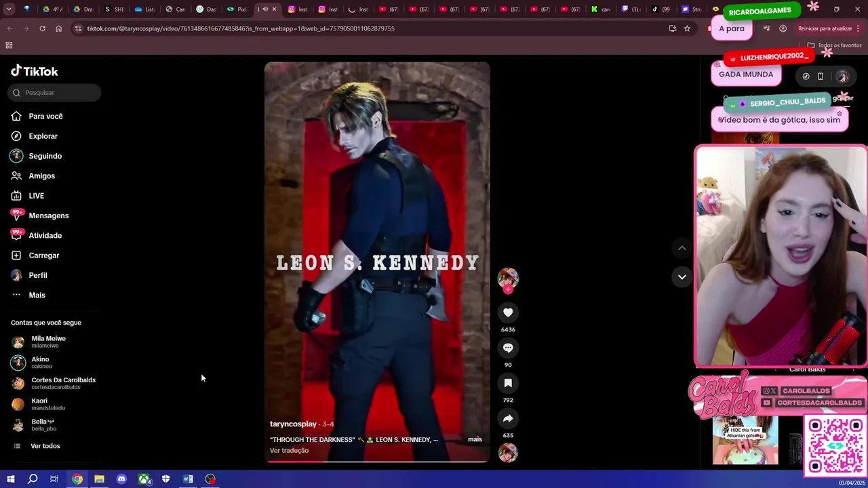The width and height of the screenshot is (868, 488).
Task: Open Word from the taskbar
Action: 188,479
